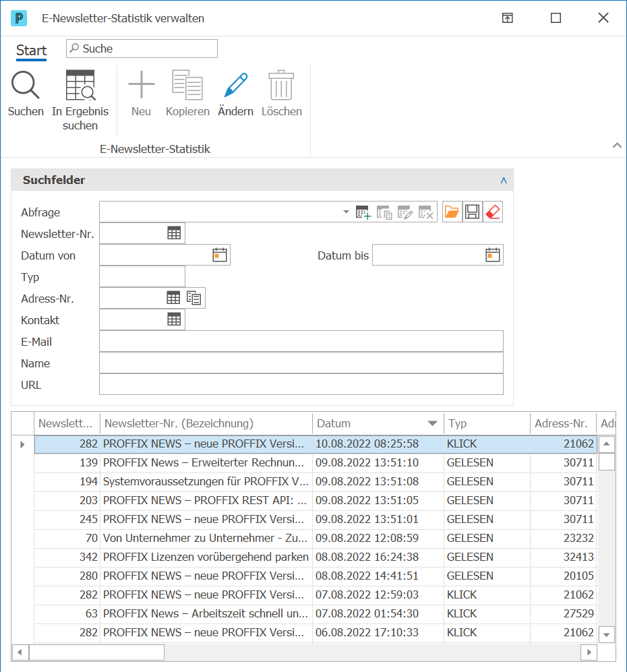Screen dimensions: 627x672
Task: Click the PROFFIX app logo
Action: click(x=18, y=18)
